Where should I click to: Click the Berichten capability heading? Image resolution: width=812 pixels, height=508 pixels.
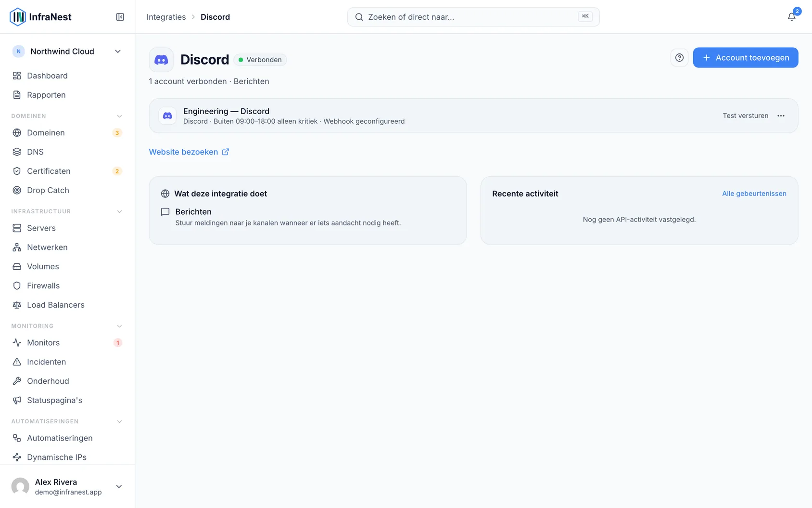pos(193,212)
